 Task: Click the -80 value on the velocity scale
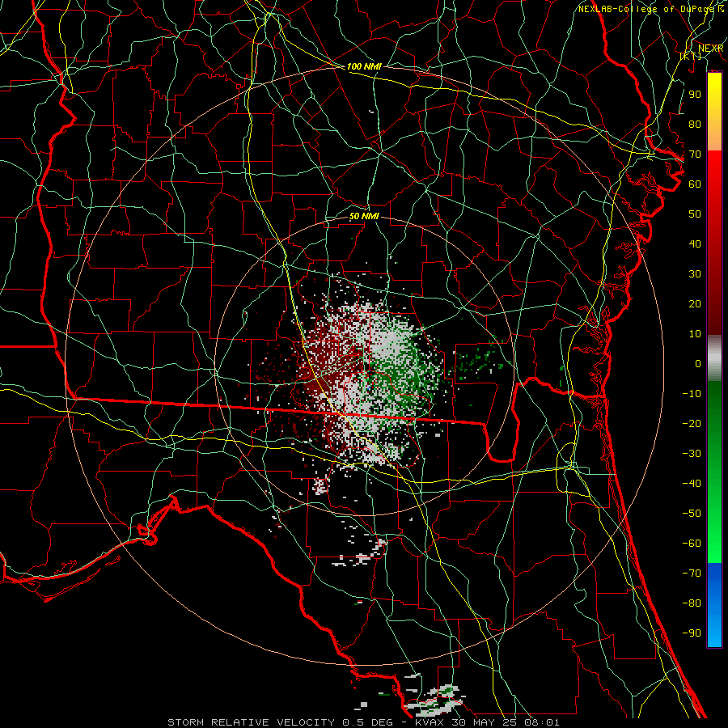coord(692,603)
